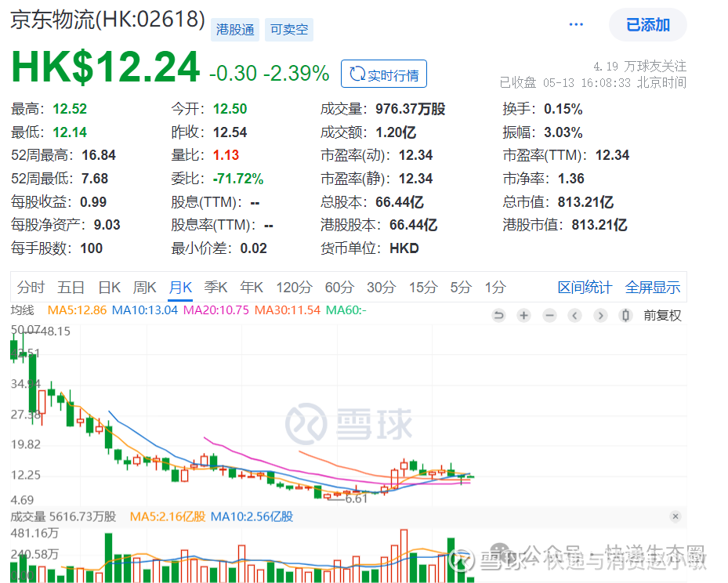The width and height of the screenshot is (728, 583).
Task: Switch to the 五日 five-day tab
Action: [71, 287]
